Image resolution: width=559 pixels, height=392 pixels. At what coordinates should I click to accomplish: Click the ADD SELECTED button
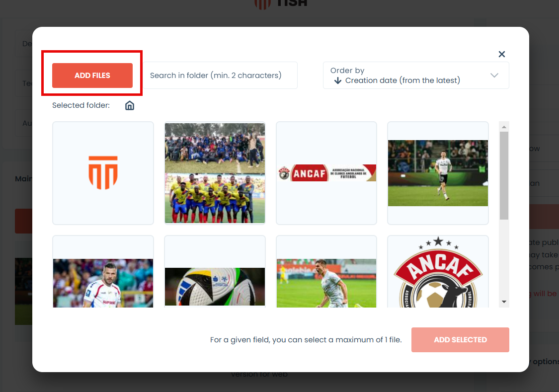pyautogui.click(x=460, y=340)
